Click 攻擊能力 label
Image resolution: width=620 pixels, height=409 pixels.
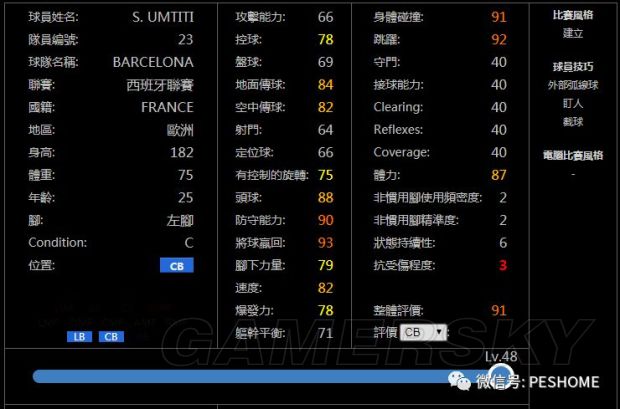[x=260, y=17]
